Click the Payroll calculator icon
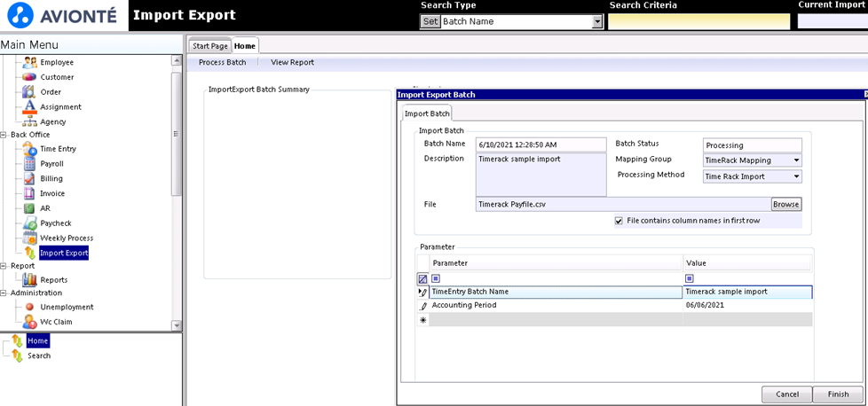This screenshot has height=406, width=868. (x=30, y=164)
